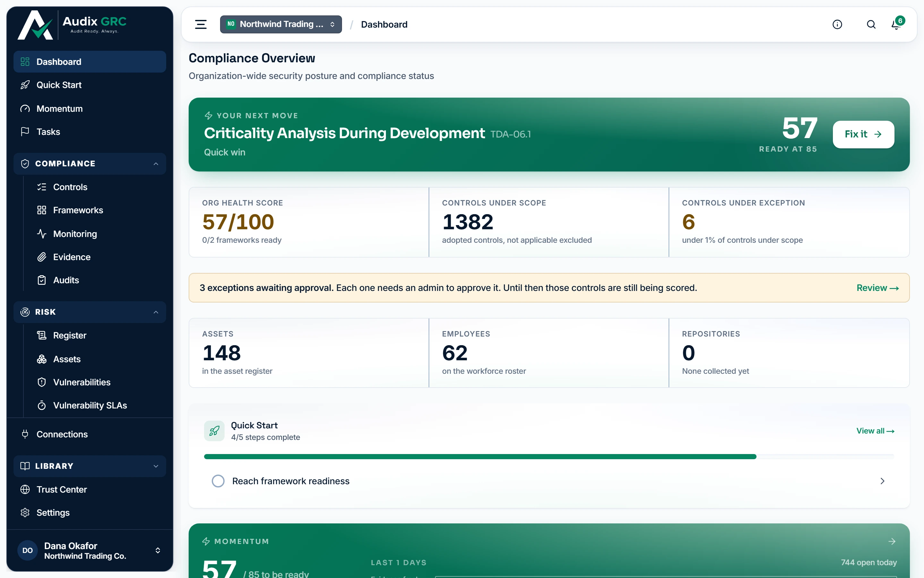Viewport: 924px width, 578px height.
Task: Click the Controls checklist icon
Action: pos(42,187)
